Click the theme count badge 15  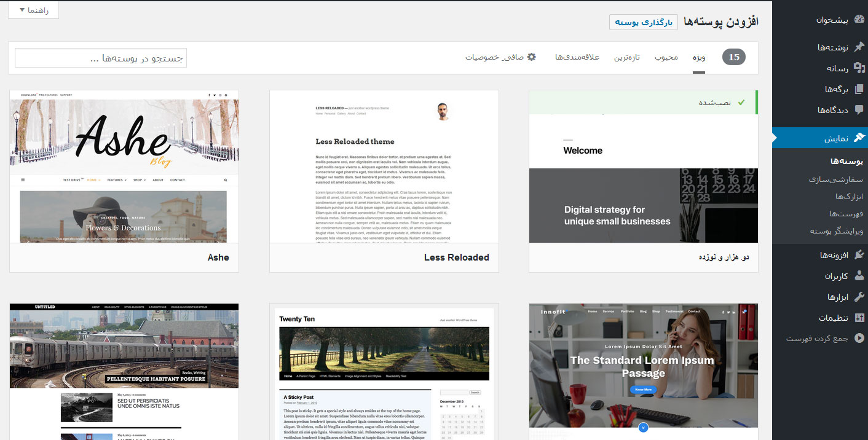734,57
